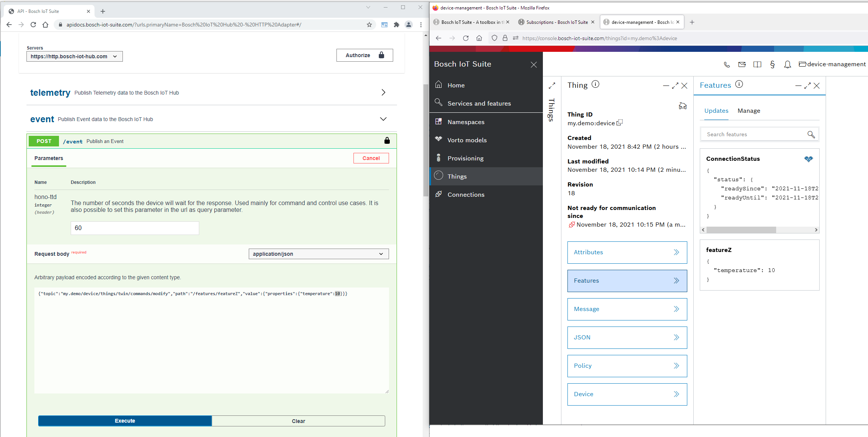Image resolution: width=868 pixels, height=437 pixels.
Task: Open Device section
Action: (627, 394)
